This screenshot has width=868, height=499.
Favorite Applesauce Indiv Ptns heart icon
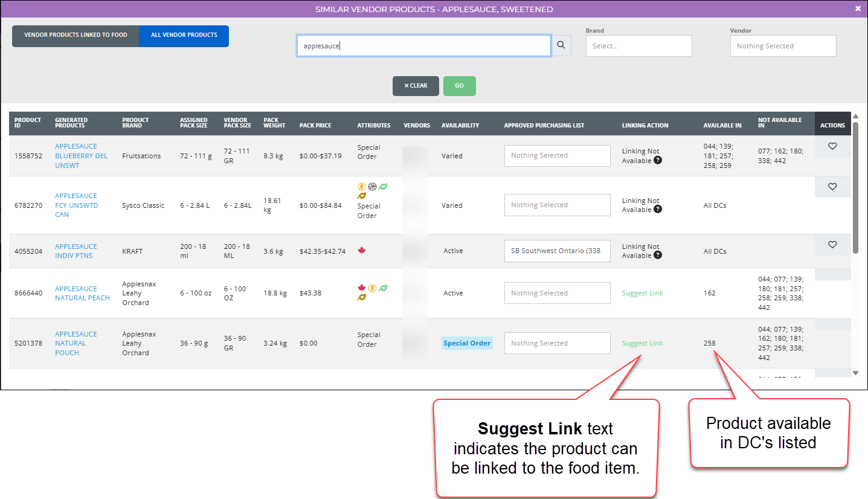point(832,245)
